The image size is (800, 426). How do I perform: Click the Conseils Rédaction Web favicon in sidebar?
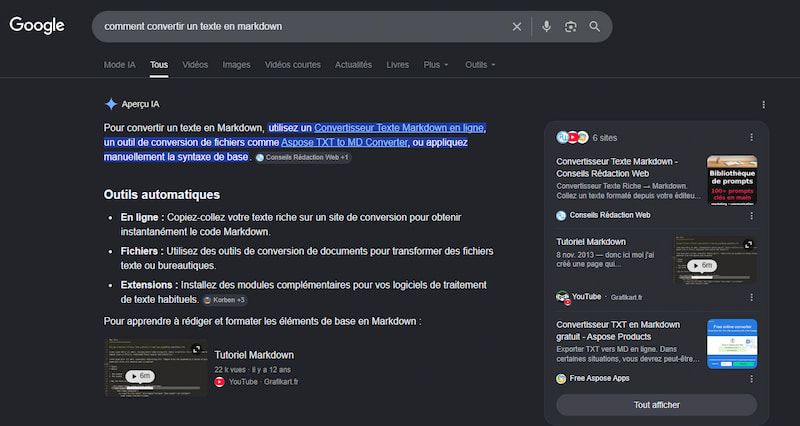561,215
